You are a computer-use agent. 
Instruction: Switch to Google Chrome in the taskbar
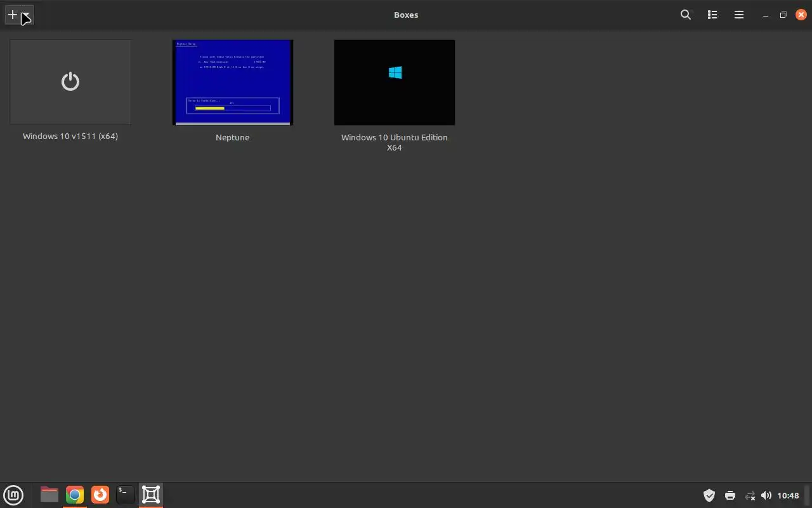[75, 495]
